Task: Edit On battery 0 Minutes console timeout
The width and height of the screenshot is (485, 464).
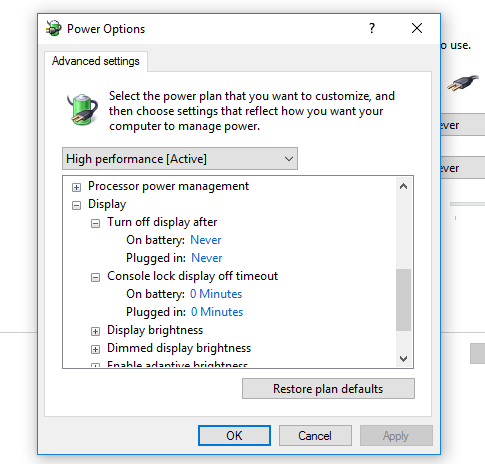Action: tap(216, 294)
